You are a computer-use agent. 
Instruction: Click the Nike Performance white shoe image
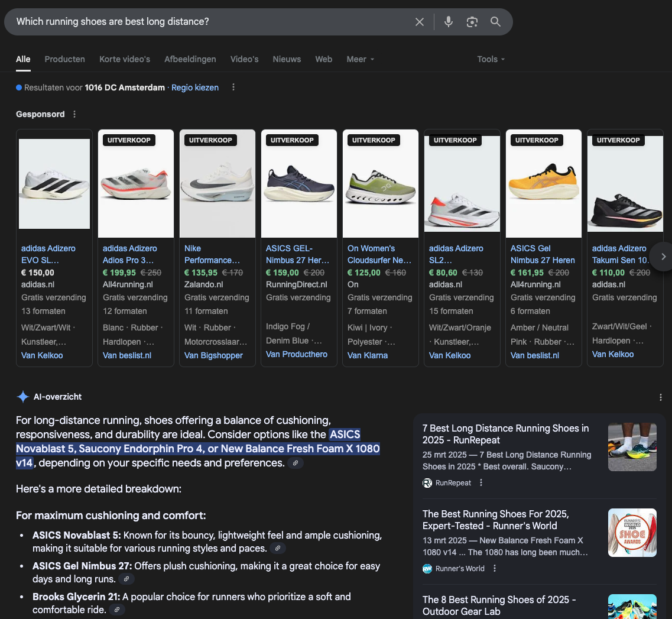click(217, 183)
